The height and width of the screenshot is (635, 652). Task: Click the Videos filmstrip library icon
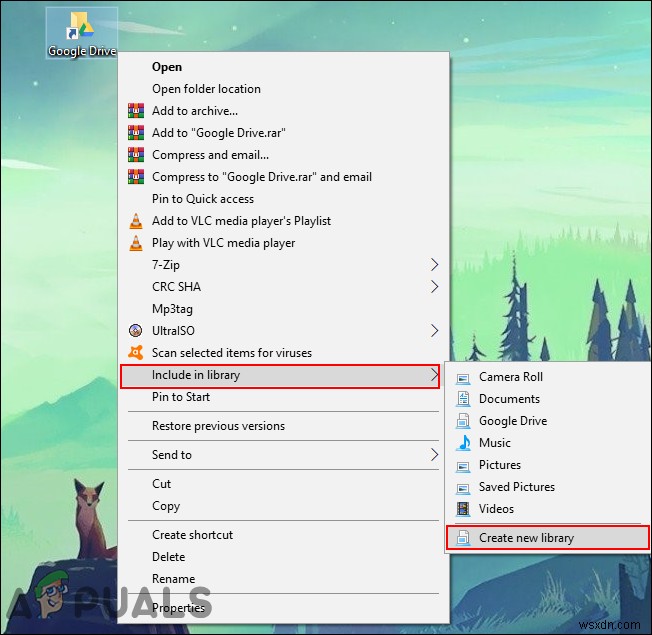463,509
